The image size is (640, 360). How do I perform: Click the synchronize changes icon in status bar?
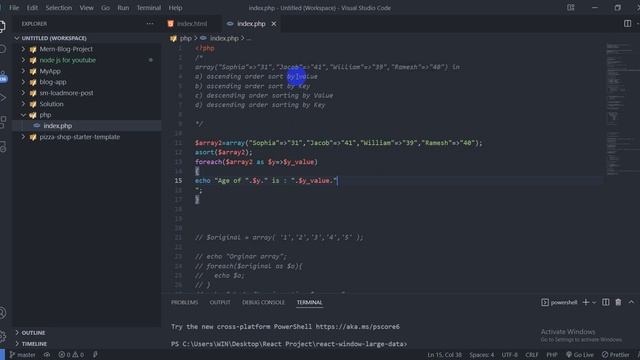[x=47, y=355]
